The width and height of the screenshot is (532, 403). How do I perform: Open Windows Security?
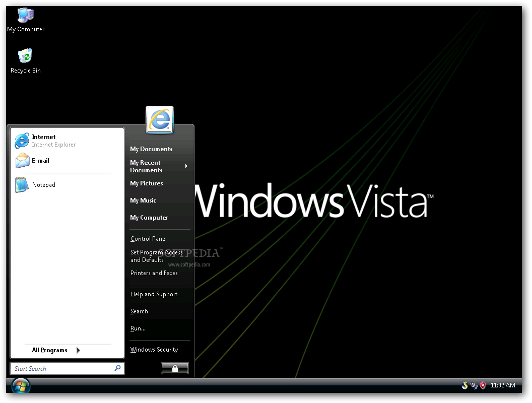[x=154, y=350]
